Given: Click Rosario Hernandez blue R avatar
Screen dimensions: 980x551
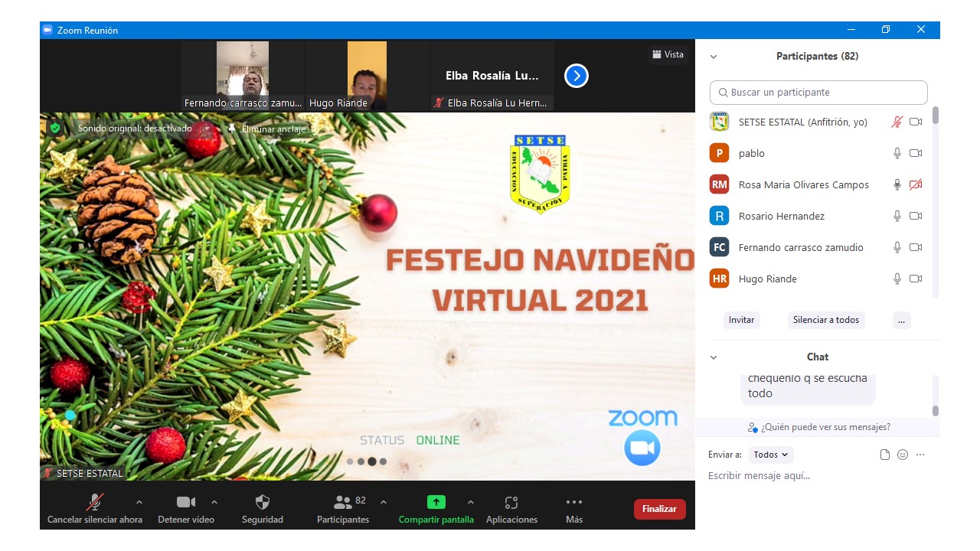Looking at the screenshot, I should click(x=719, y=216).
